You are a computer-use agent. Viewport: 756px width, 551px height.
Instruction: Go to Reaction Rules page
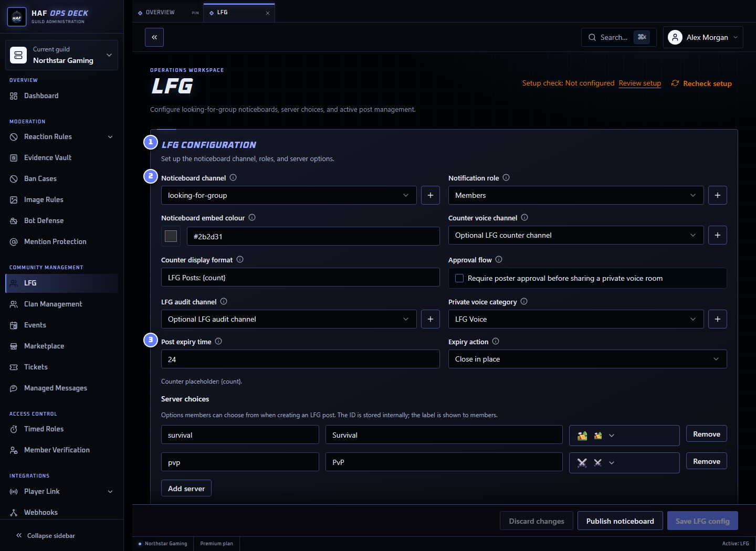48,137
